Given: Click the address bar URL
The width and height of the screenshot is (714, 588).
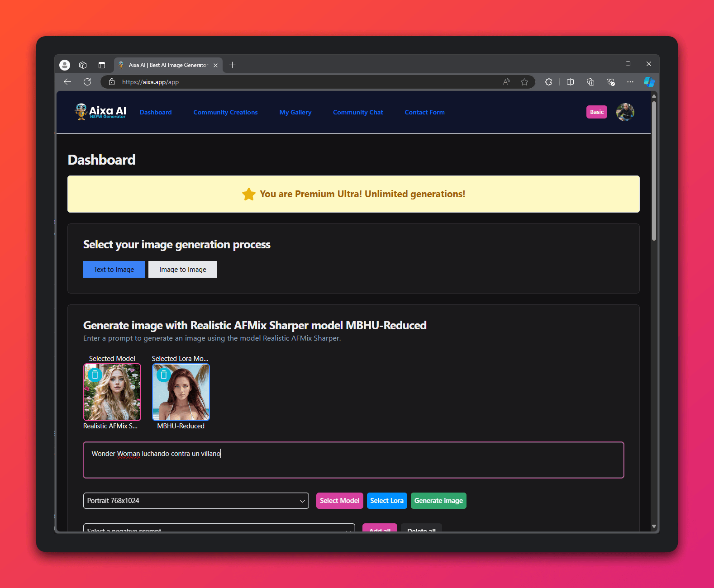Looking at the screenshot, I should tap(150, 82).
